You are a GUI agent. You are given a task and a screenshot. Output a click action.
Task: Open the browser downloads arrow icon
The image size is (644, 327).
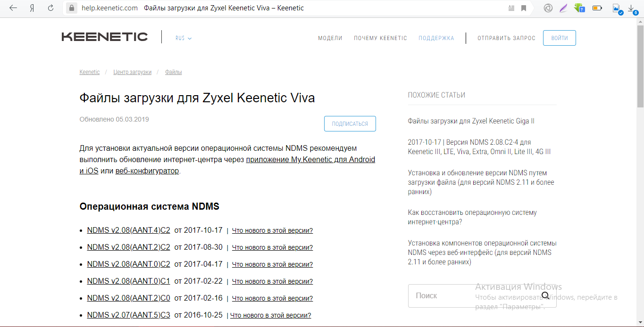pyautogui.click(x=631, y=8)
